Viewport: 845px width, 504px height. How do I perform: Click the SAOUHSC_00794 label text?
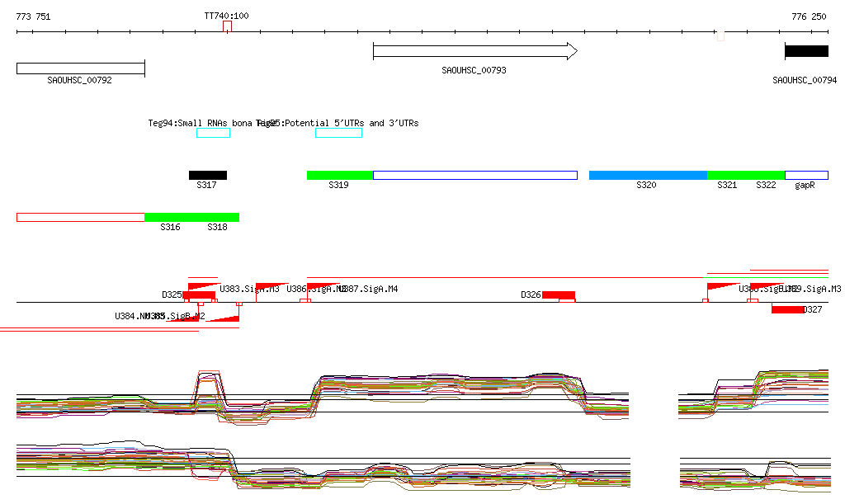point(805,80)
